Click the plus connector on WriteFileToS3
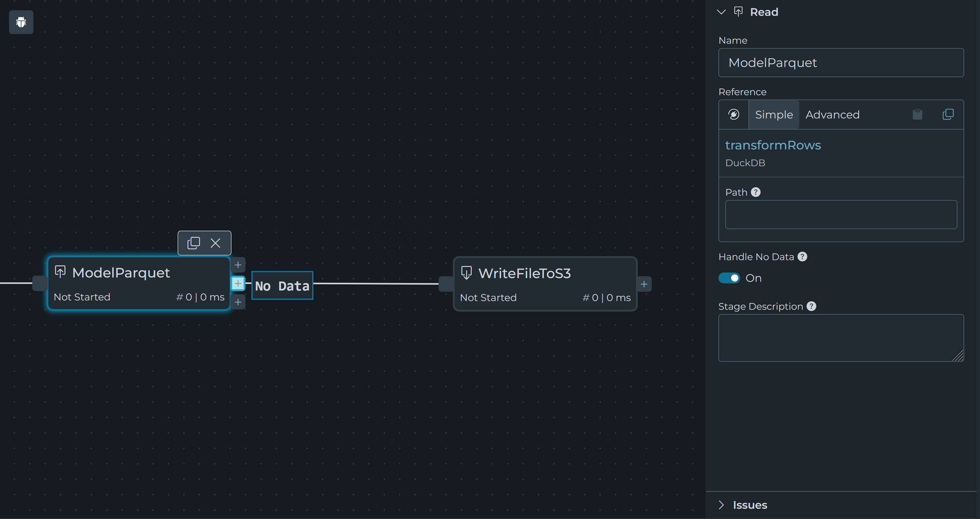Screen dimensions: 980x519 click(x=644, y=284)
